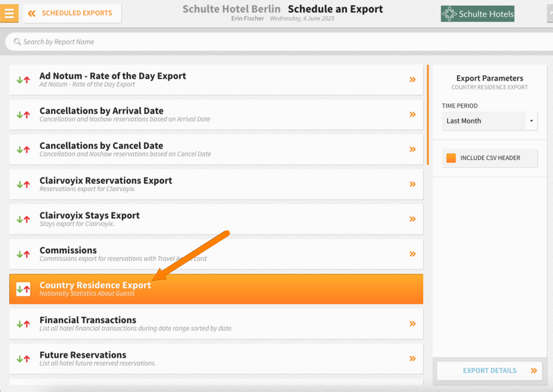The height and width of the screenshot is (392, 553).
Task: Click 'Cancellation and Noshow reservations based on Cancel Date'
Action: (x=125, y=154)
